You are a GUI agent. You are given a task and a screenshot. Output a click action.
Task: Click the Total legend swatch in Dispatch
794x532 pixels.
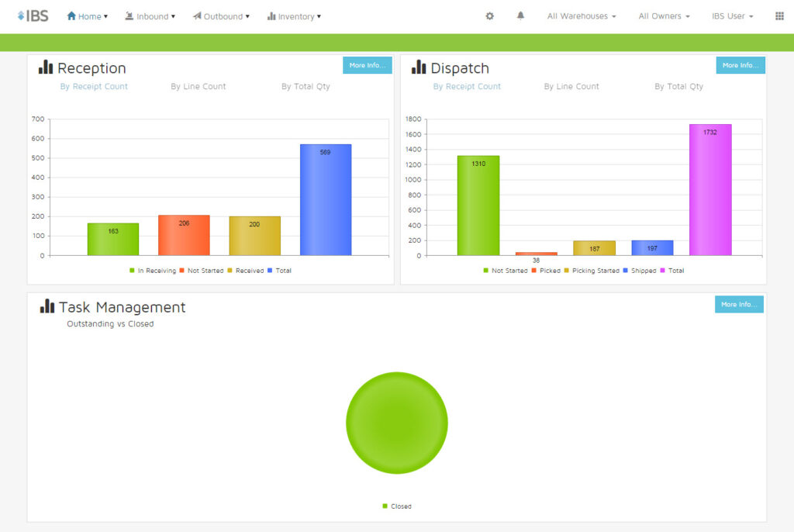click(663, 271)
